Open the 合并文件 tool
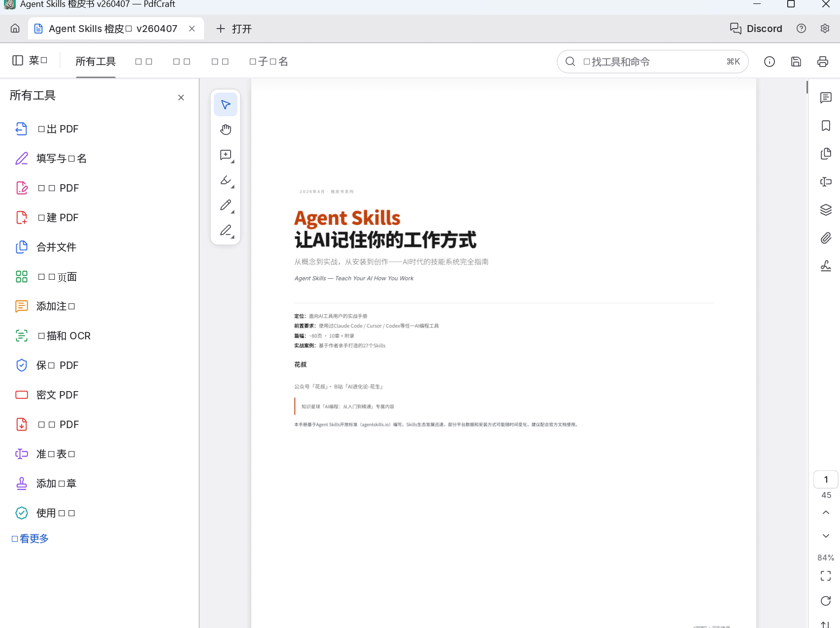Screen dimensions: 840x628 (x=99, y=247)
